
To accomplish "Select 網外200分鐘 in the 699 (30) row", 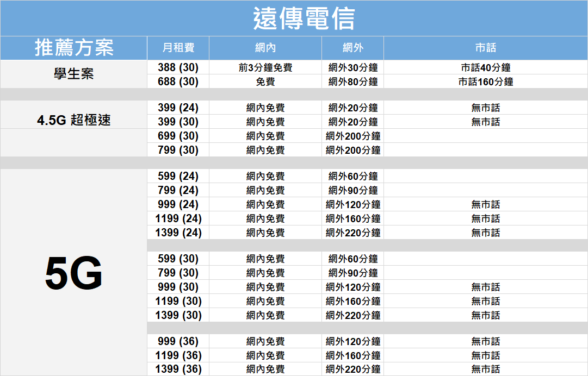I will coord(353,136).
